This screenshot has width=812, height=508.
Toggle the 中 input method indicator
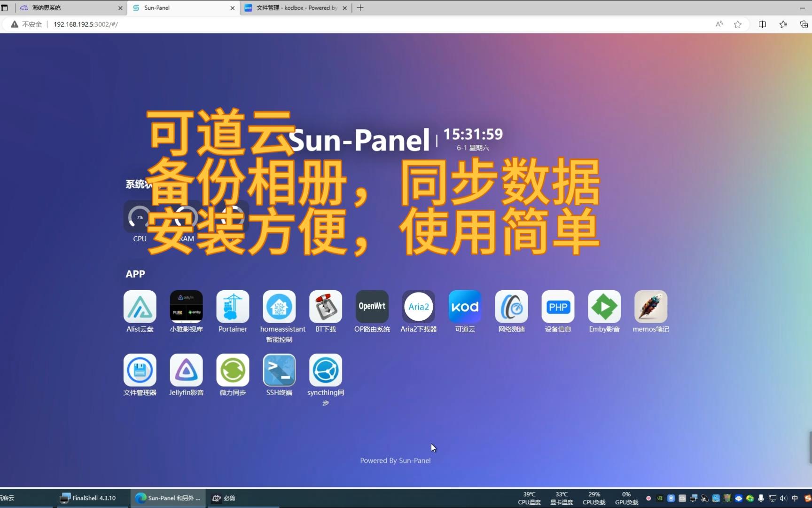tap(795, 498)
